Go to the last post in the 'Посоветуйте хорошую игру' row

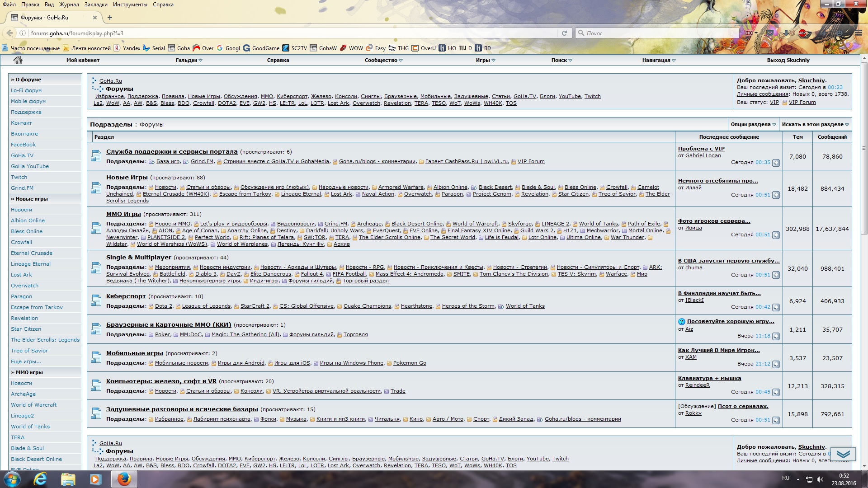click(x=776, y=336)
